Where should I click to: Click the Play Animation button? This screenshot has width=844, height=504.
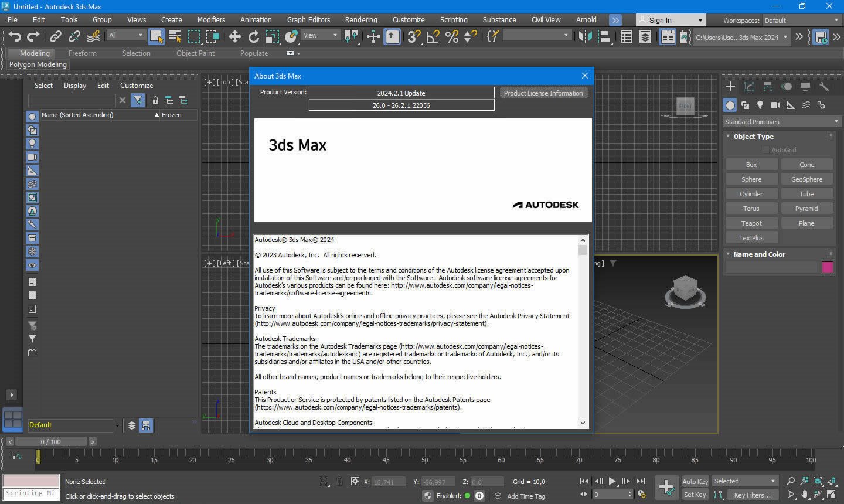[x=612, y=481]
